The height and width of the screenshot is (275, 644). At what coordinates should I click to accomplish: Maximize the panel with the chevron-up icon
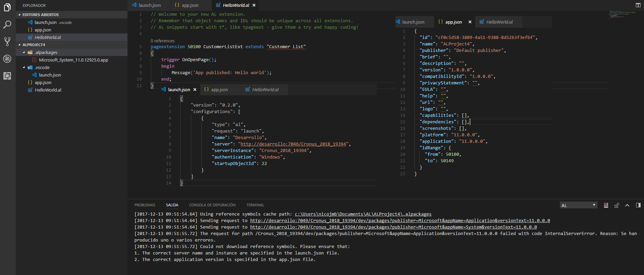point(627,205)
